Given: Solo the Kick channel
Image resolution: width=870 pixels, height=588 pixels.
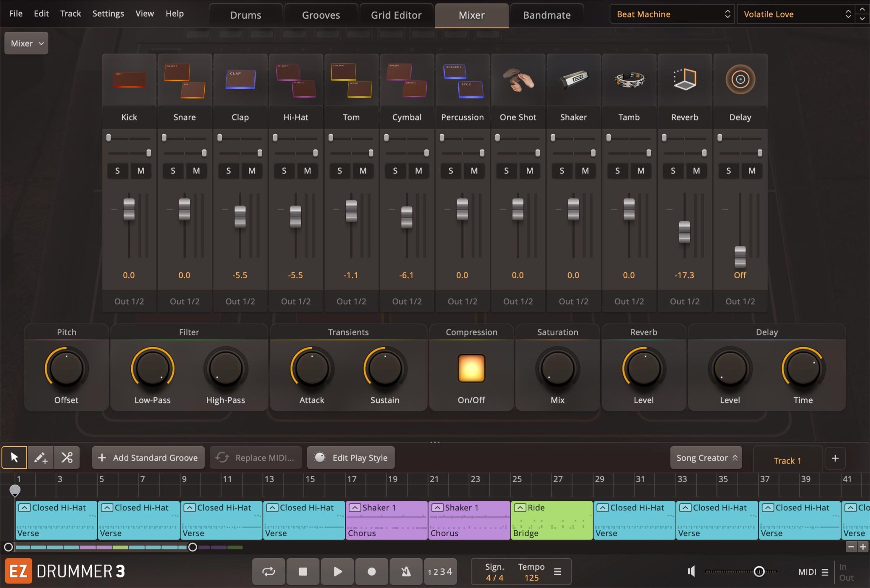Looking at the screenshot, I should point(117,171).
